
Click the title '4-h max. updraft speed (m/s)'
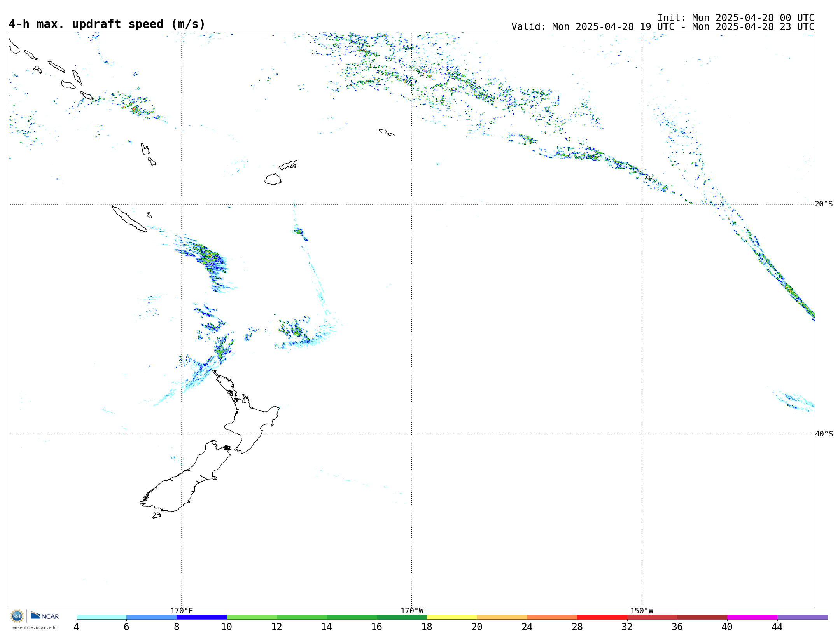[107, 24]
